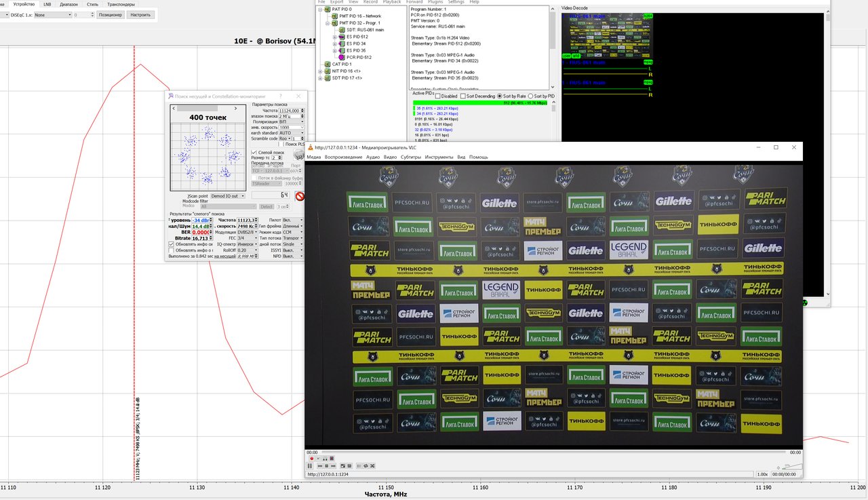Collapse the PAT PID 0 tree node

tap(320, 9)
